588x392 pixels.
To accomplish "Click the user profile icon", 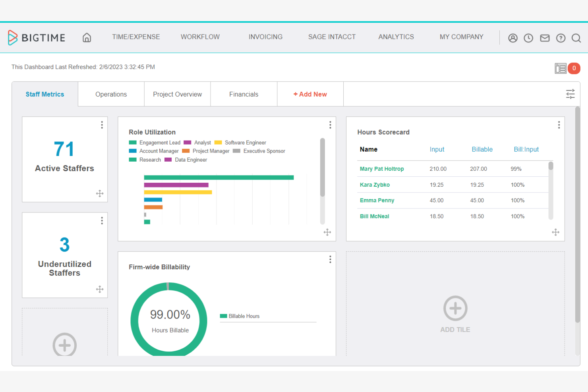I will pyautogui.click(x=513, y=38).
